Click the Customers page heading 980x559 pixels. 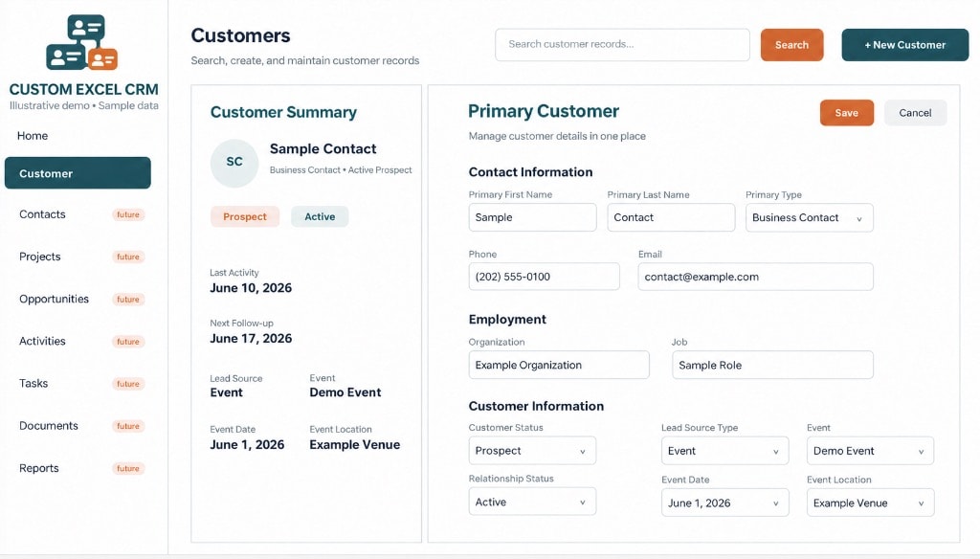coord(240,35)
